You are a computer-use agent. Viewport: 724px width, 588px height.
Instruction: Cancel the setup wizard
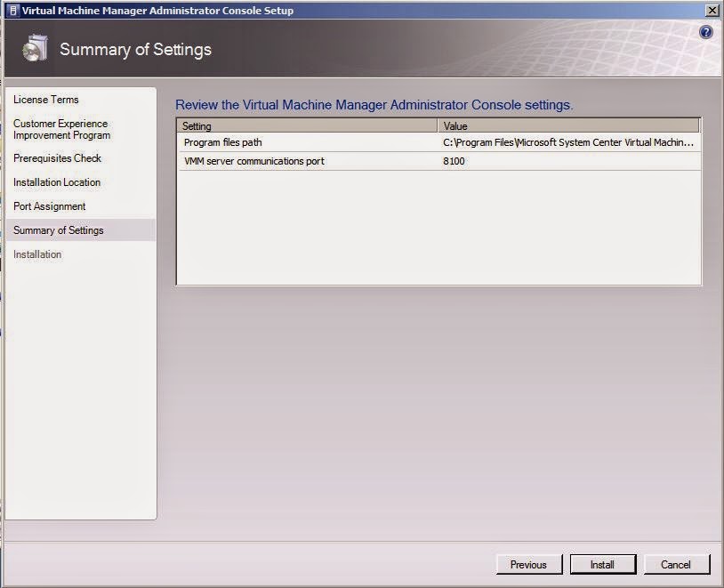tap(676, 565)
